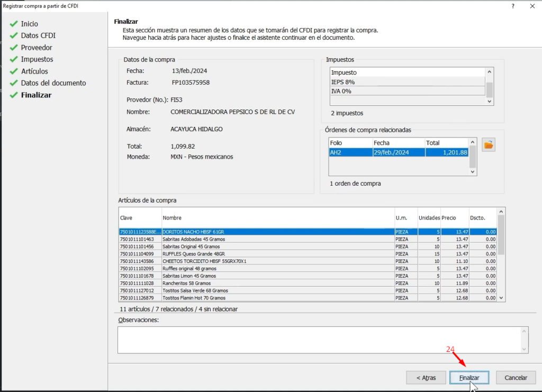Select purchase order AH2 row
Viewport: 542px width, 392px height.
click(398, 152)
